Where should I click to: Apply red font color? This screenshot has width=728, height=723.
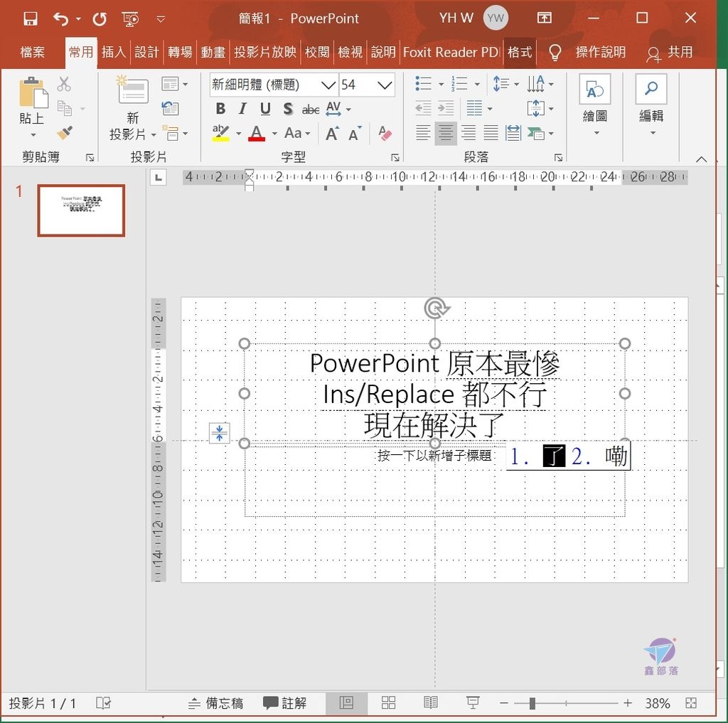click(x=257, y=133)
